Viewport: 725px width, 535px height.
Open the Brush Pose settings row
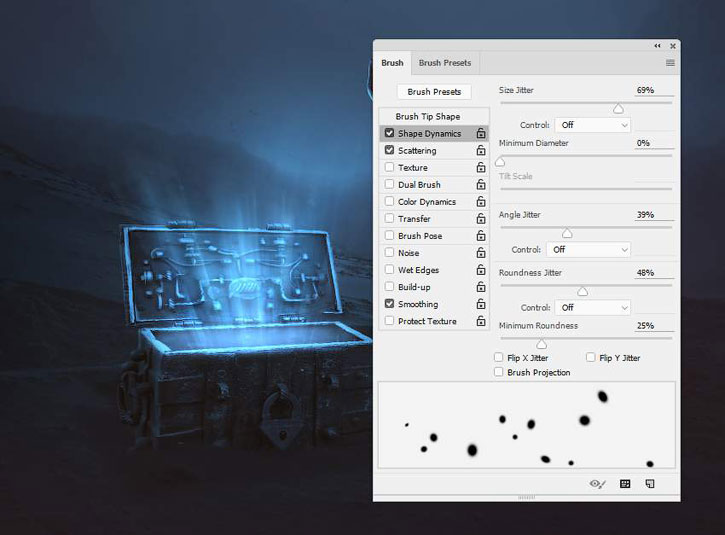434,235
